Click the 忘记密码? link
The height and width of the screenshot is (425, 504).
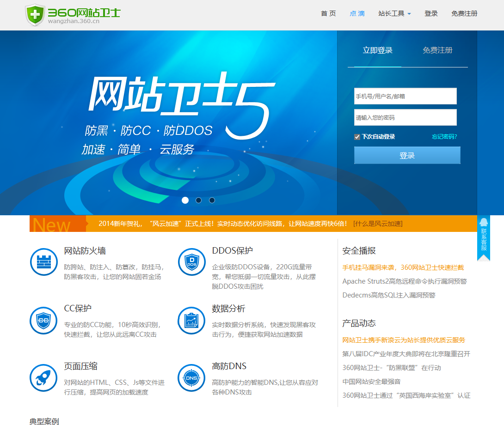click(x=444, y=137)
